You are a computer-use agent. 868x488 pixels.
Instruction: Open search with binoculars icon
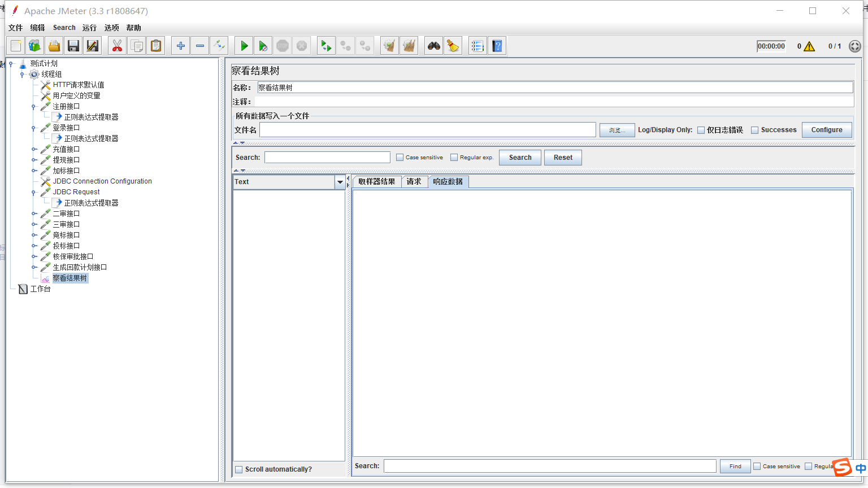pos(434,46)
